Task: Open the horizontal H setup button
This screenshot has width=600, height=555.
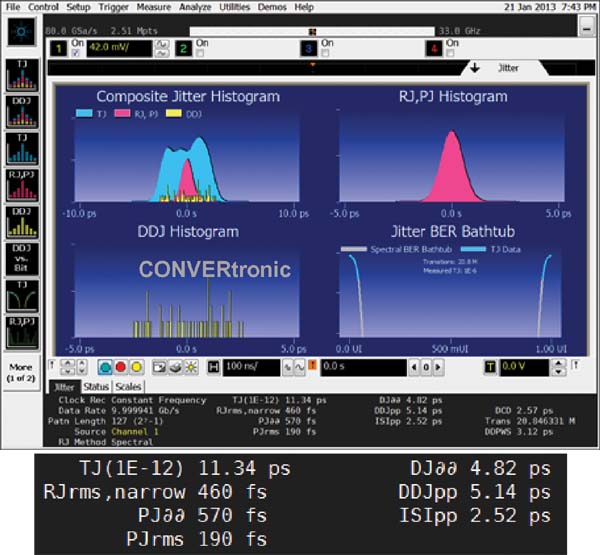Action: point(214,367)
